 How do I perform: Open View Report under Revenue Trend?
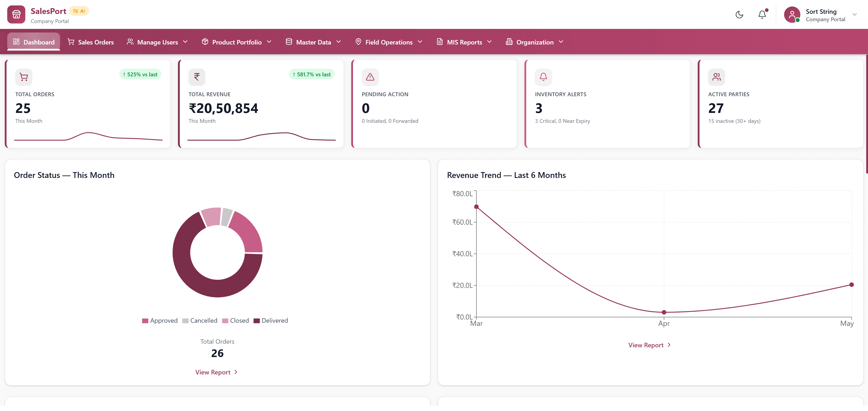pos(650,345)
